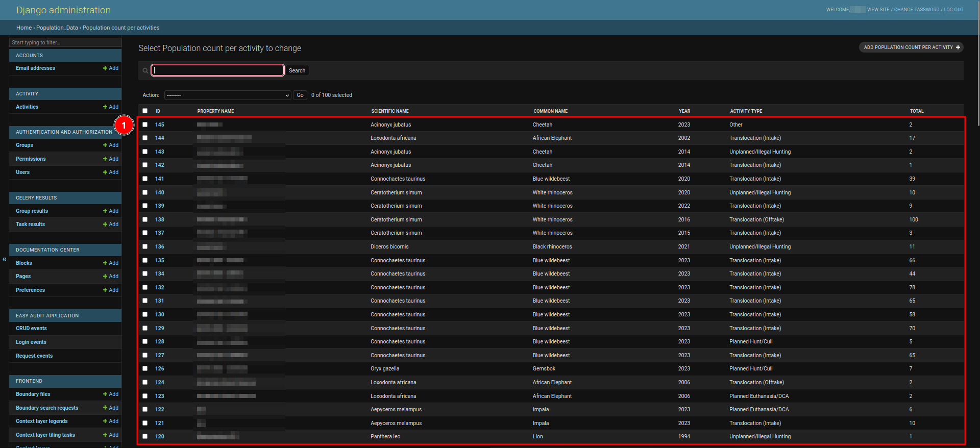Check the checkbox for row 120
The height and width of the screenshot is (448, 980).
click(x=145, y=436)
